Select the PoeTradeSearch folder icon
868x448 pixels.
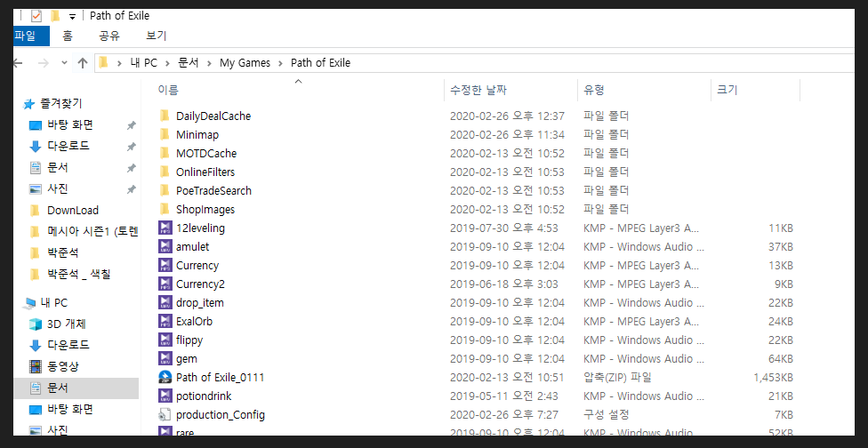click(x=165, y=190)
